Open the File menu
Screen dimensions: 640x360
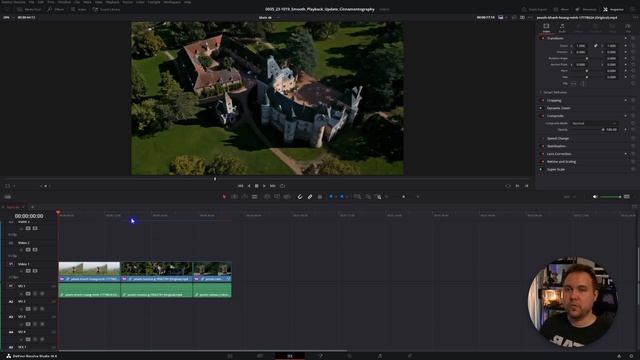click(x=31, y=2)
